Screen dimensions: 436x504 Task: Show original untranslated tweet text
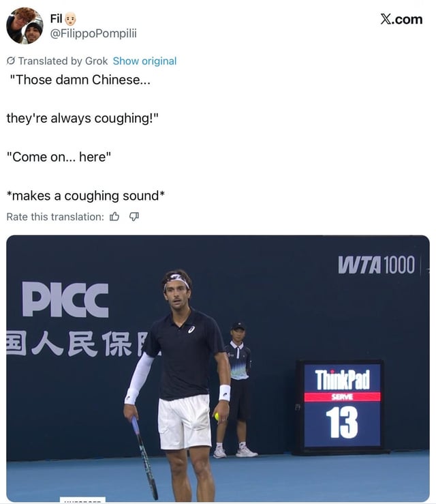pos(144,61)
